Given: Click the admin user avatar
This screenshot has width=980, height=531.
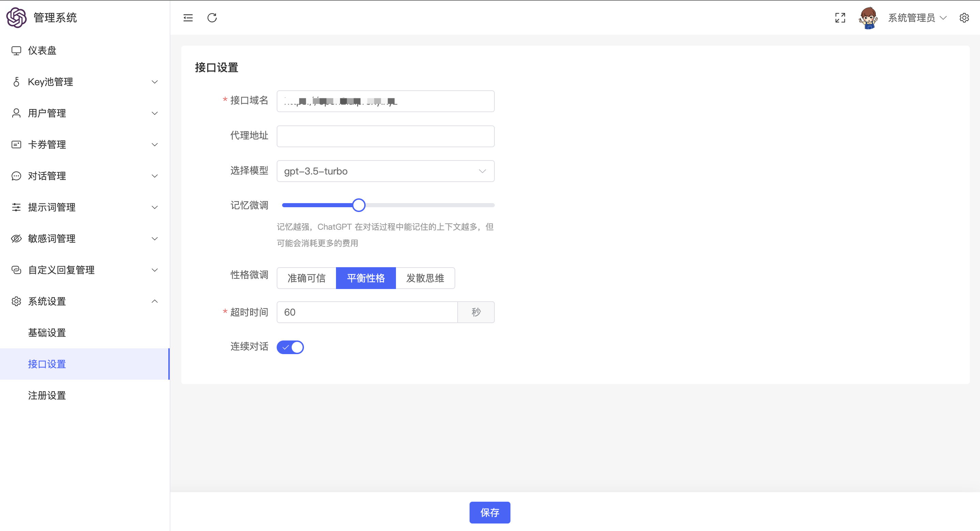Looking at the screenshot, I should pos(868,18).
